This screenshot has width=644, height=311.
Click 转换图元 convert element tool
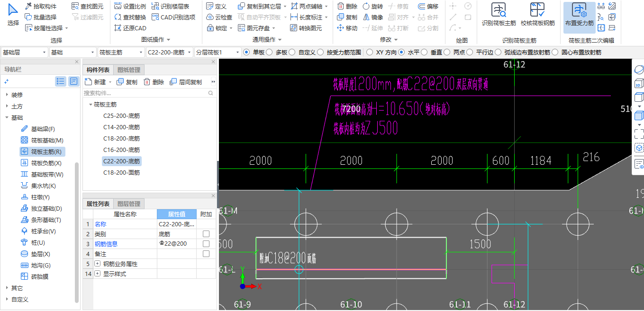(x=306, y=28)
